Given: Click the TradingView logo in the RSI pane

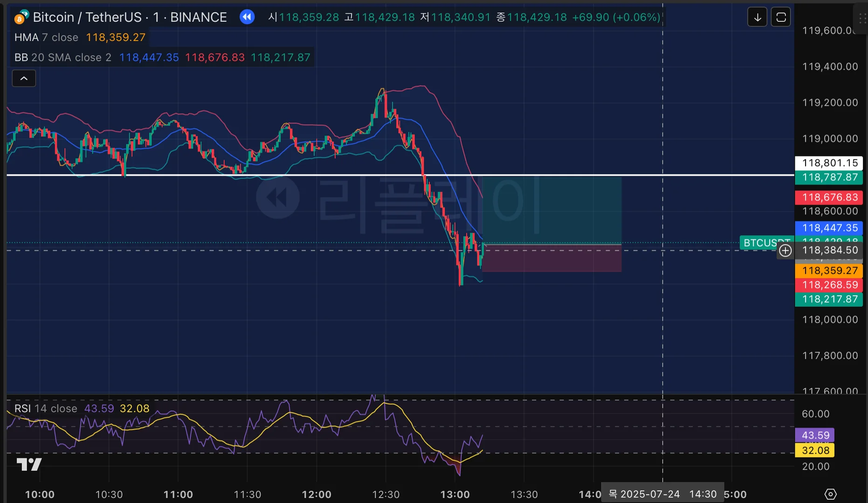Looking at the screenshot, I should 29,464.
